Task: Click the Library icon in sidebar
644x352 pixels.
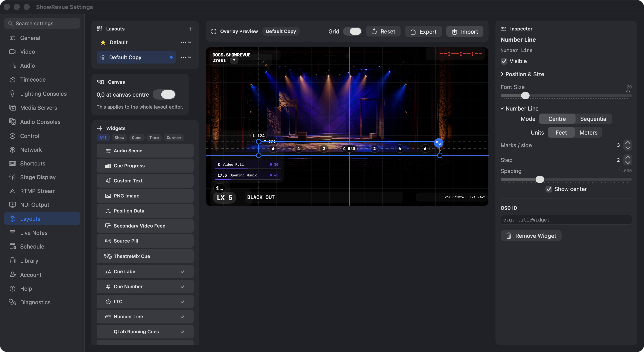Action: [x=12, y=261]
